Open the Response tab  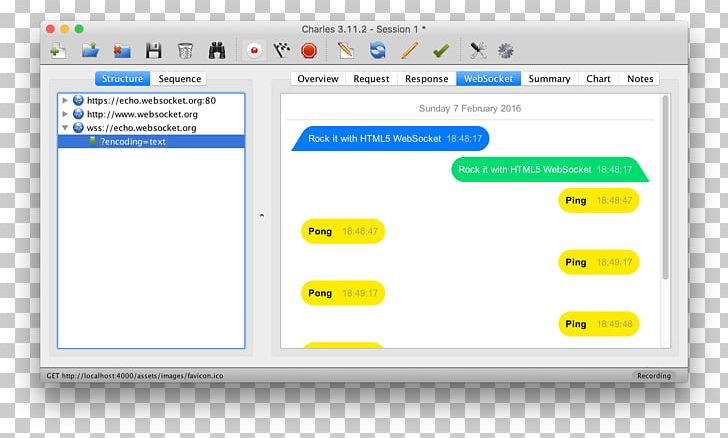(426, 79)
